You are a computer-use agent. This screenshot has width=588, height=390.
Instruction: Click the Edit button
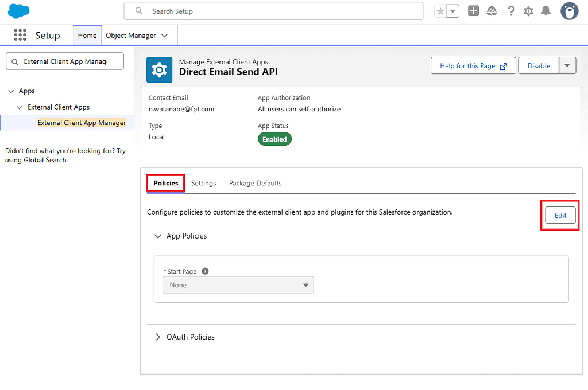click(x=560, y=216)
